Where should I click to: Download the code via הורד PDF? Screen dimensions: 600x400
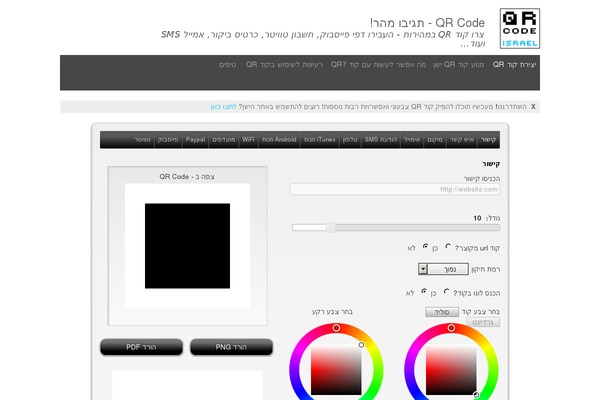coord(142,347)
